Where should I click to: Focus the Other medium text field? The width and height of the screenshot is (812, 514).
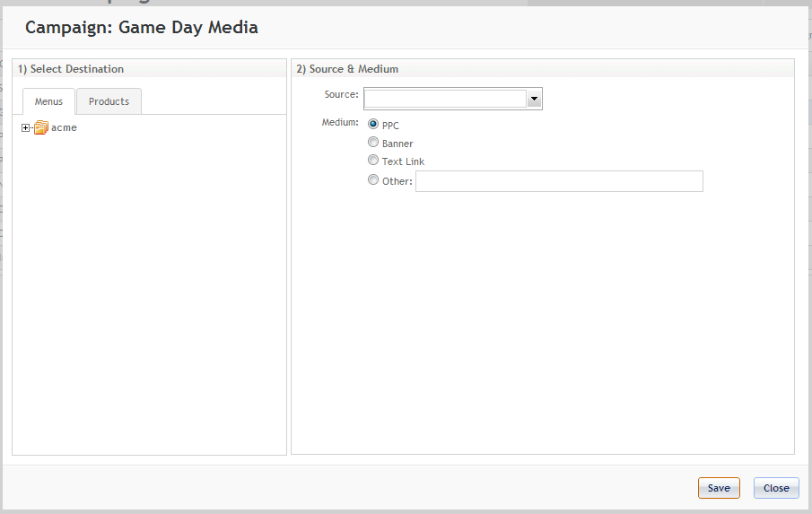559,181
